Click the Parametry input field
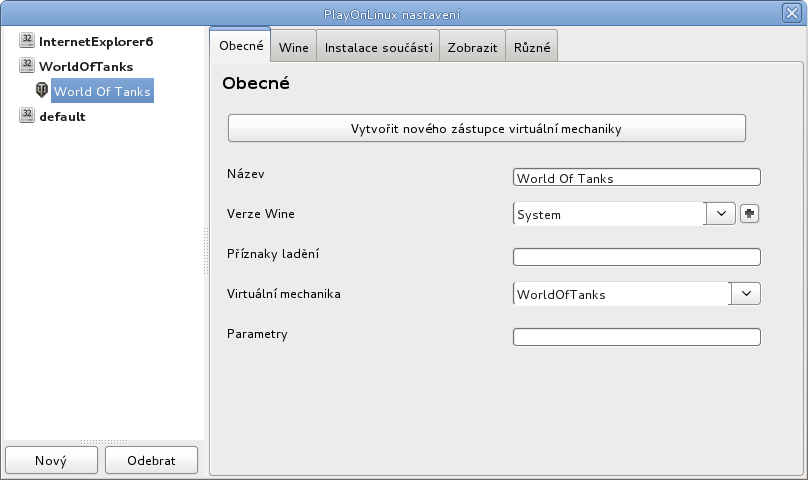808x480 pixels. pos(636,337)
